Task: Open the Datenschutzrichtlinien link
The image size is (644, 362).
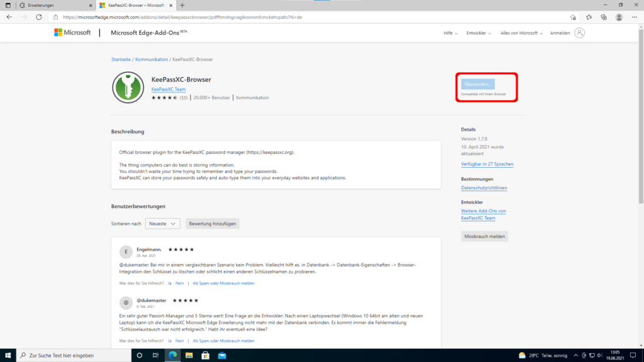Action: pos(484,187)
